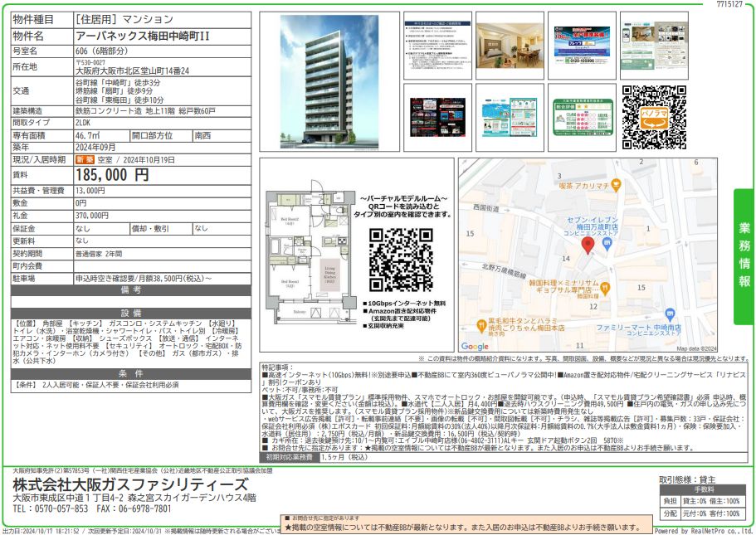Click the 普通借家 2年間 contract period
Image resolution: width=756 pixels, height=535 pixels.
[x=99, y=253]
